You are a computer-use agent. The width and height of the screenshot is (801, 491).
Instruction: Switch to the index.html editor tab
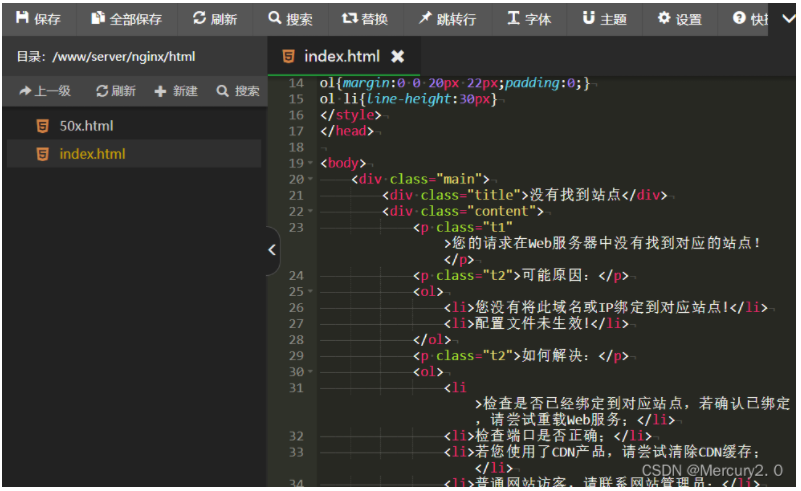pos(343,56)
